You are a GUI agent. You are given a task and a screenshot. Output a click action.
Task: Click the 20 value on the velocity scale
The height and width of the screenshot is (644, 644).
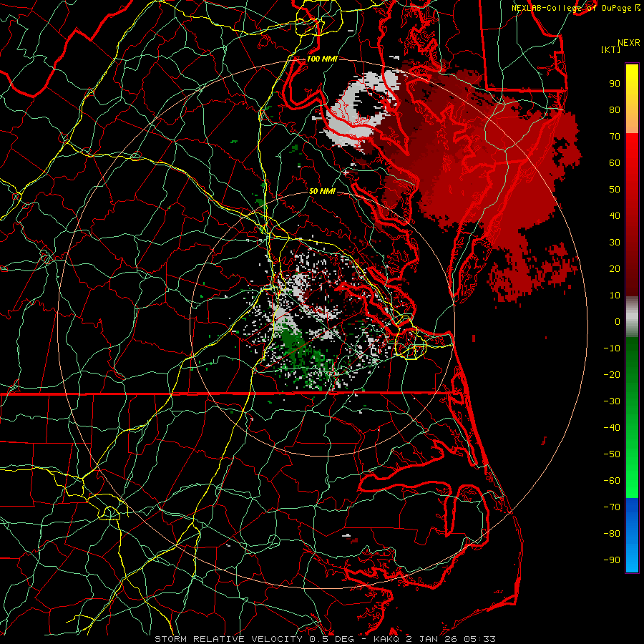click(615, 269)
